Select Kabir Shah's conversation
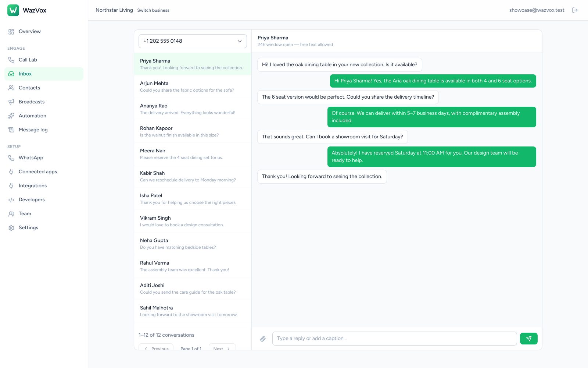This screenshot has width=588, height=368. (x=193, y=176)
